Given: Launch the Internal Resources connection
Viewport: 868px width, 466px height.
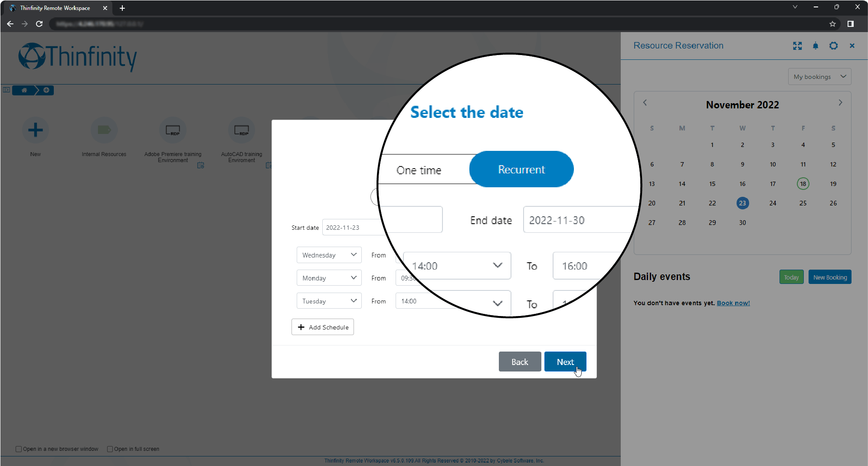Looking at the screenshot, I should point(104,130).
